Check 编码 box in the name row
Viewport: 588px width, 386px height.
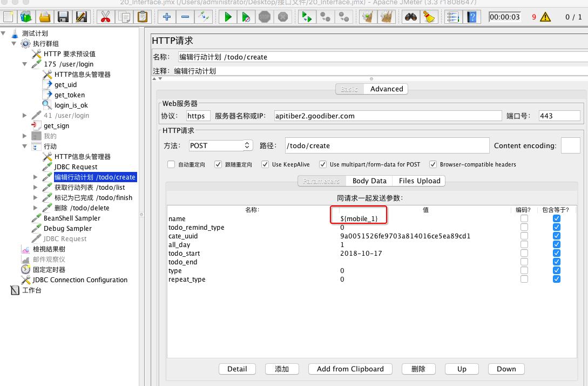(524, 218)
